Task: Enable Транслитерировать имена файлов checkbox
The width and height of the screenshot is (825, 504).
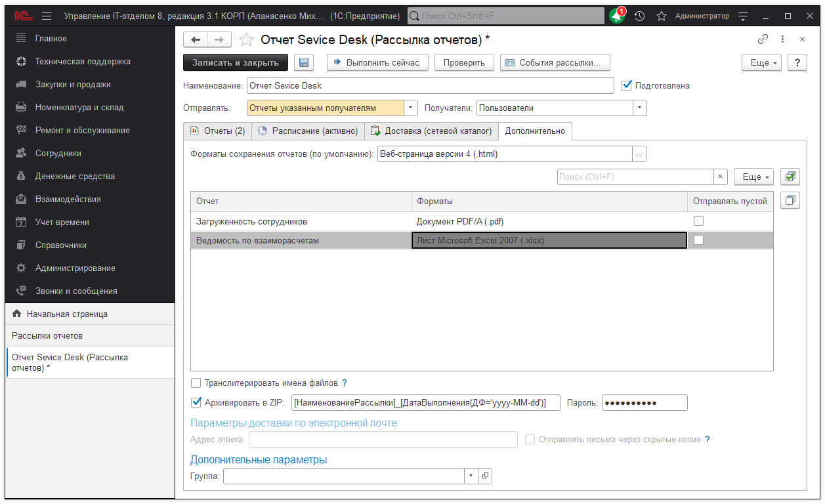Action: 196,383
